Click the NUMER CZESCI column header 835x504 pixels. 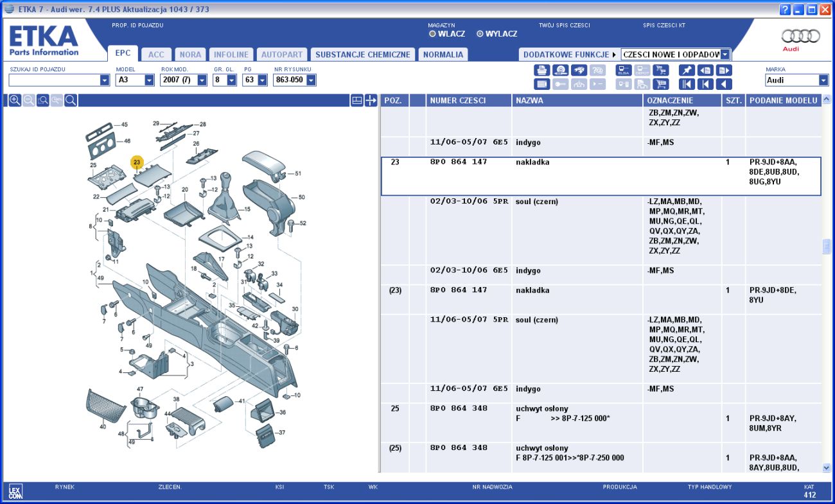469,101
